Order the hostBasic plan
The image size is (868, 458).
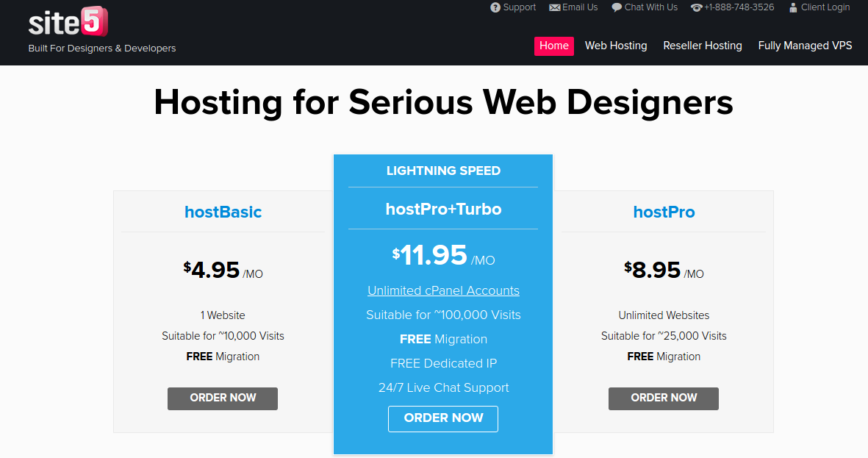(x=223, y=398)
